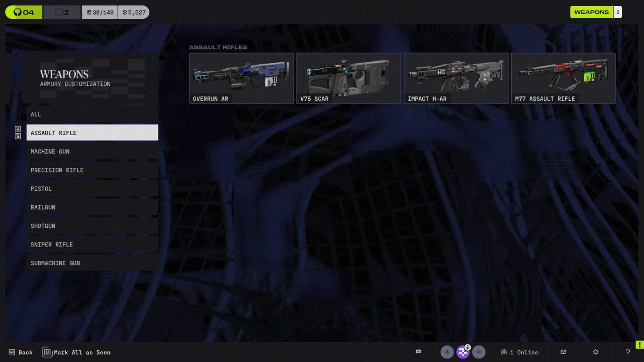Select the left empty plus slot beside your avatar
Image resolution: width=644 pixels, height=362 pixels.
(447, 352)
